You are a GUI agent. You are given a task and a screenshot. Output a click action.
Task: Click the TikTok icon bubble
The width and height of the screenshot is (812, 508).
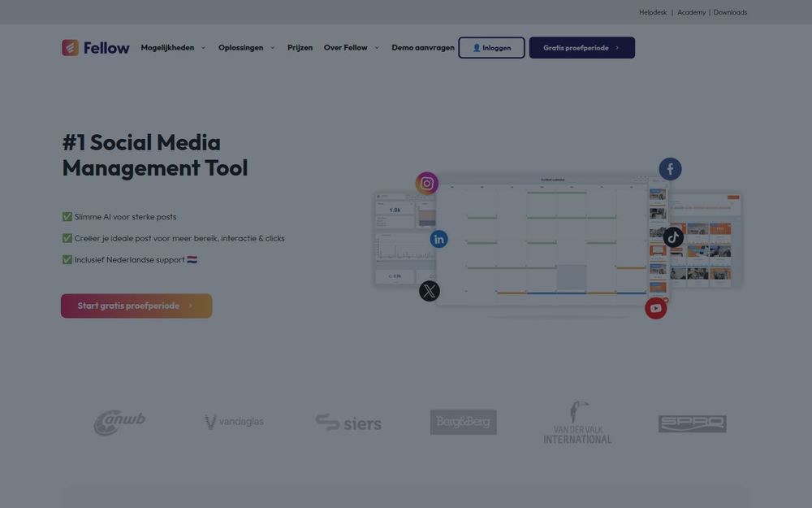[673, 237]
